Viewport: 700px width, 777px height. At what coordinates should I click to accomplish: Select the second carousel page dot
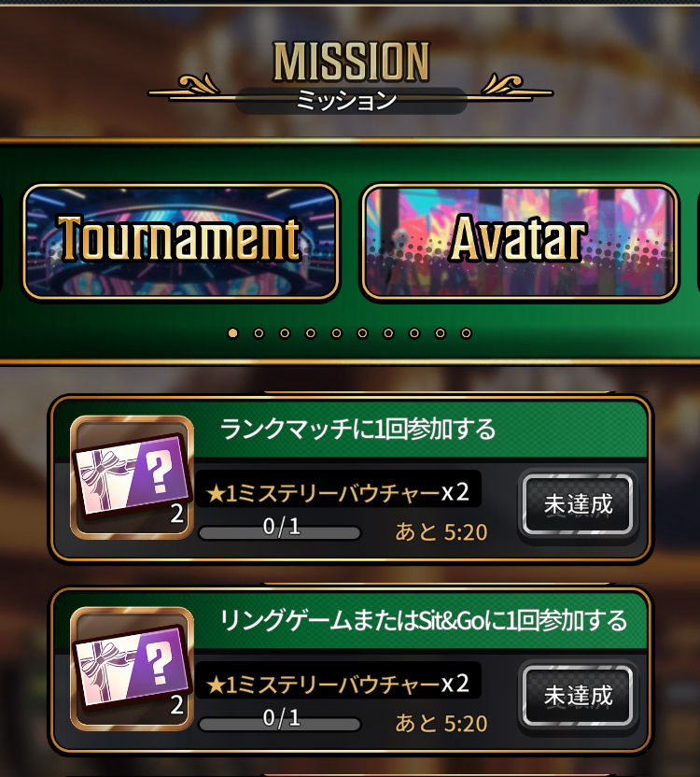(259, 333)
